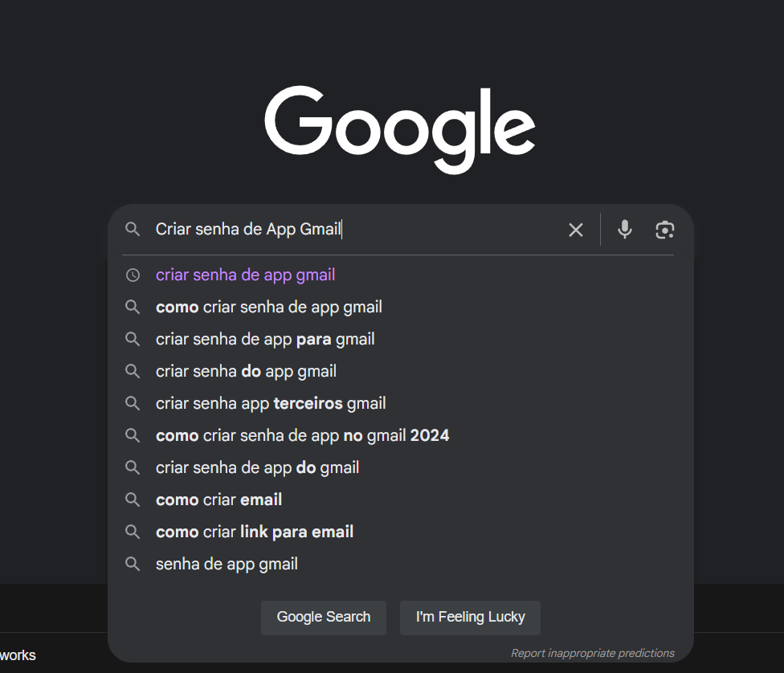Open 'Report inappropriate predictions' link

pos(592,653)
